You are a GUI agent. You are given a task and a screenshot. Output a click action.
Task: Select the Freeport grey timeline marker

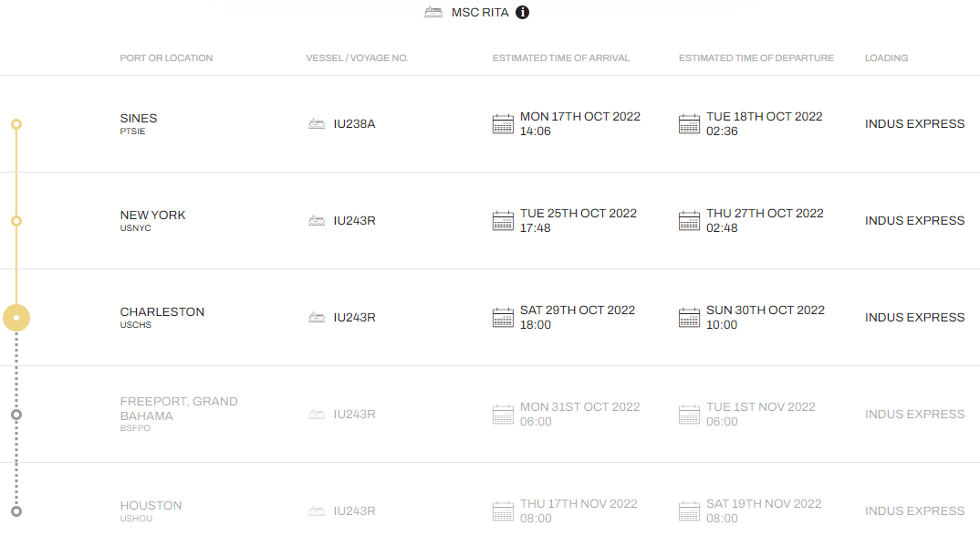coord(16,415)
